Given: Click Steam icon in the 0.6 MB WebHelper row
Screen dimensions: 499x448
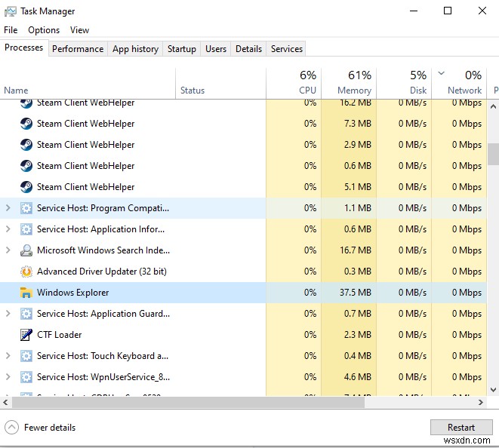Looking at the screenshot, I should [x=26, y=166].
